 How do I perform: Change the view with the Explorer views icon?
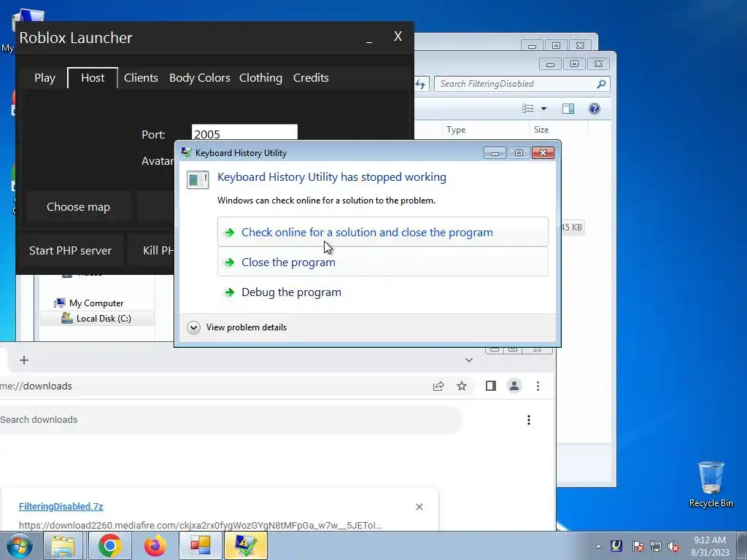pyautogui.click(x=528, y=109)
